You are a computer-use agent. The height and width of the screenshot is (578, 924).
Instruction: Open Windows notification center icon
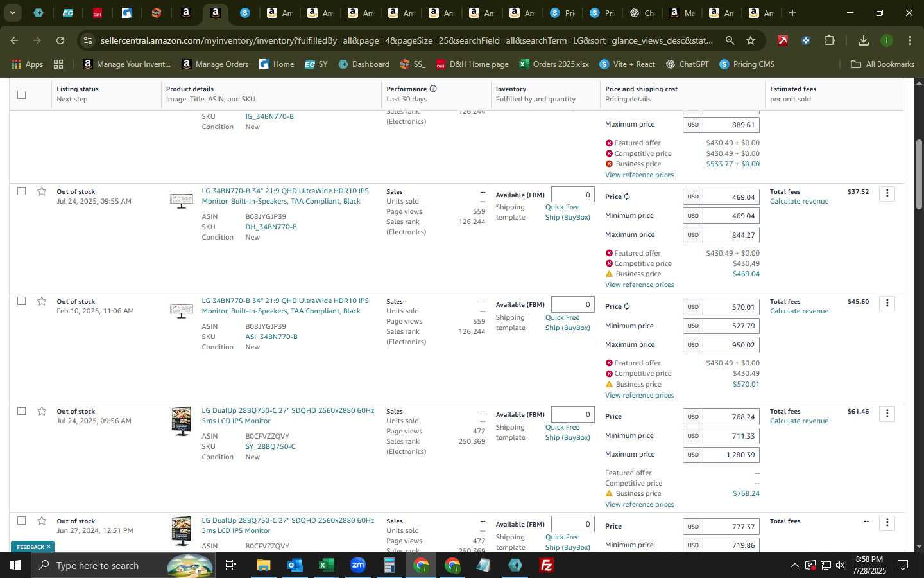pyautogui.click(x=903, y=565)
